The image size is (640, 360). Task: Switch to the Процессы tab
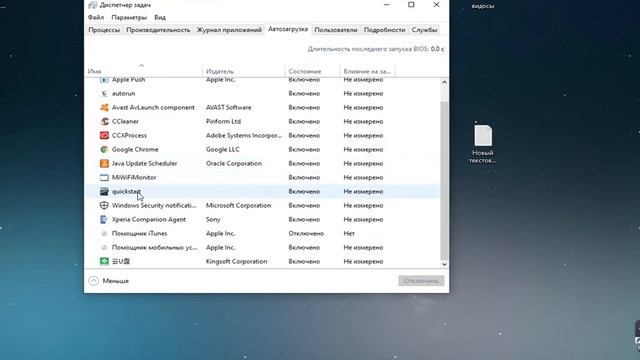(x=104, y=30)
